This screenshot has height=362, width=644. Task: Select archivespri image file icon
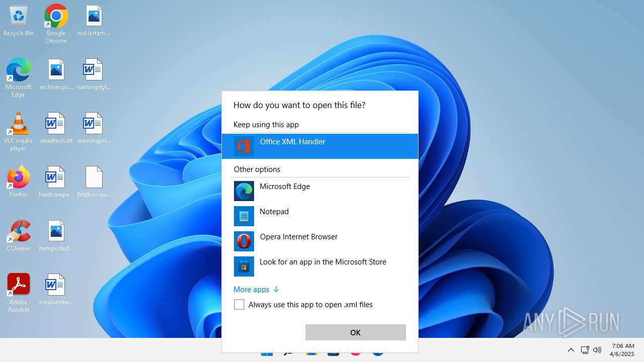[x=56, y=75]
